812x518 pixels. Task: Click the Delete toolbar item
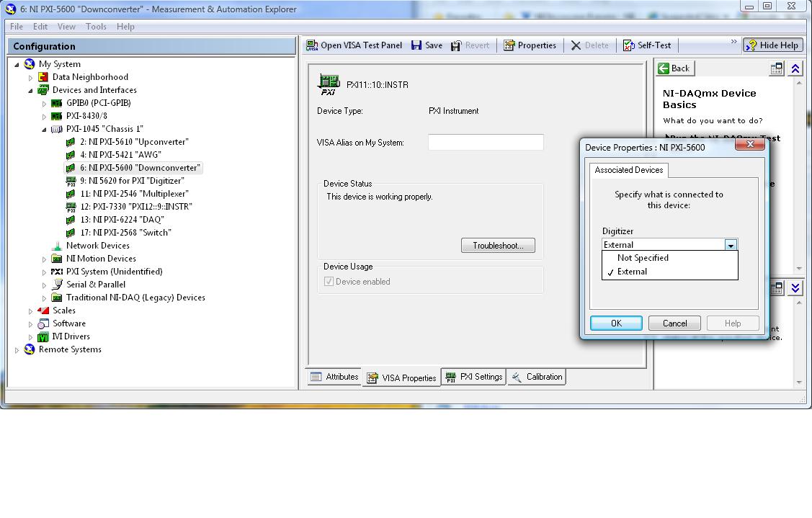point(589,45)
